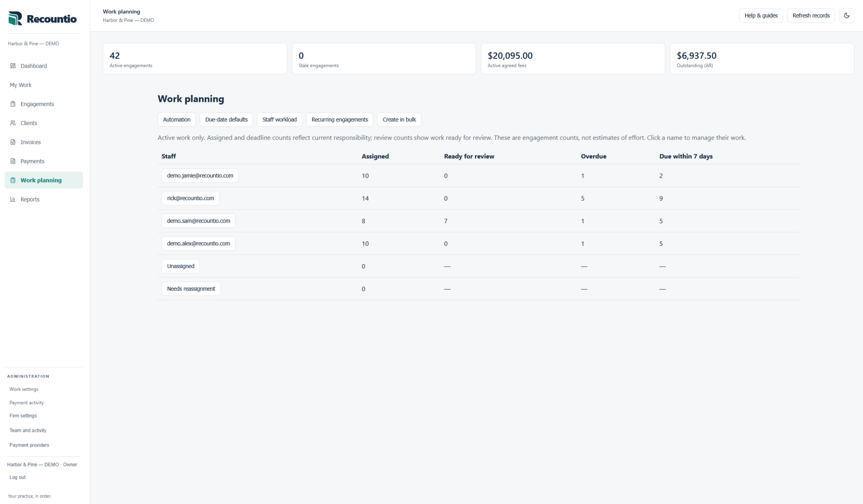Click the Refresh records button

tap(811, 16)
